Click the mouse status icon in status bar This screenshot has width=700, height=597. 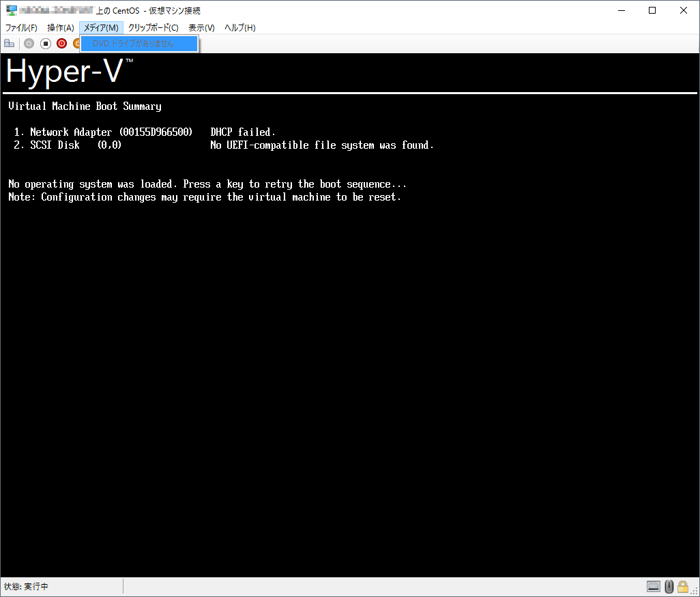669,586
